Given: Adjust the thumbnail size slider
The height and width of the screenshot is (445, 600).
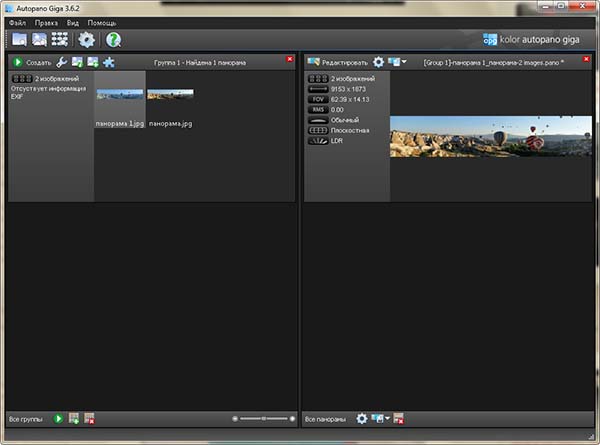Looking at the screenshot, I should [x=262, y=418].
